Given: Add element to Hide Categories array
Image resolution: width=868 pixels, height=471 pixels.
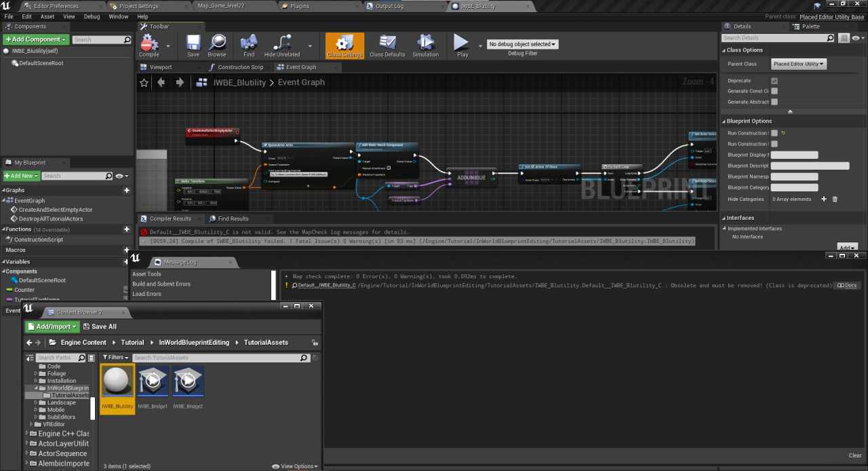Looking at the screenshot, I should (x=824, y=199).
